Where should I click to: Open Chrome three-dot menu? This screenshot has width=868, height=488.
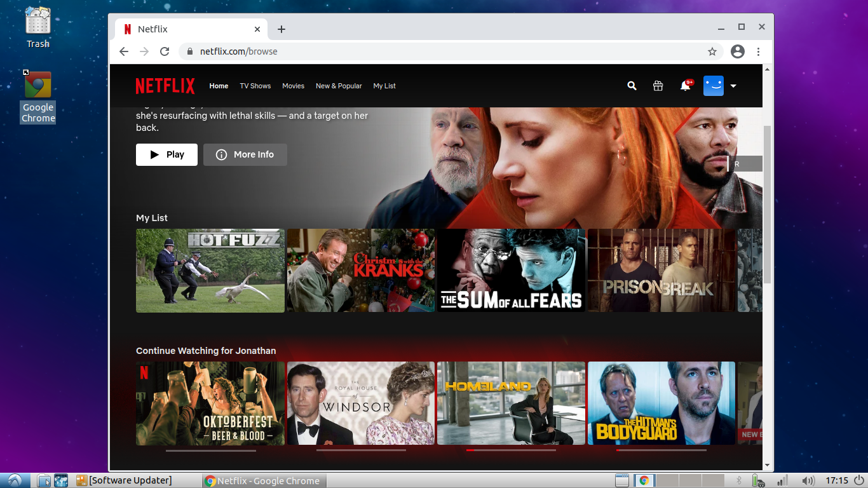(x=759, y=51)
